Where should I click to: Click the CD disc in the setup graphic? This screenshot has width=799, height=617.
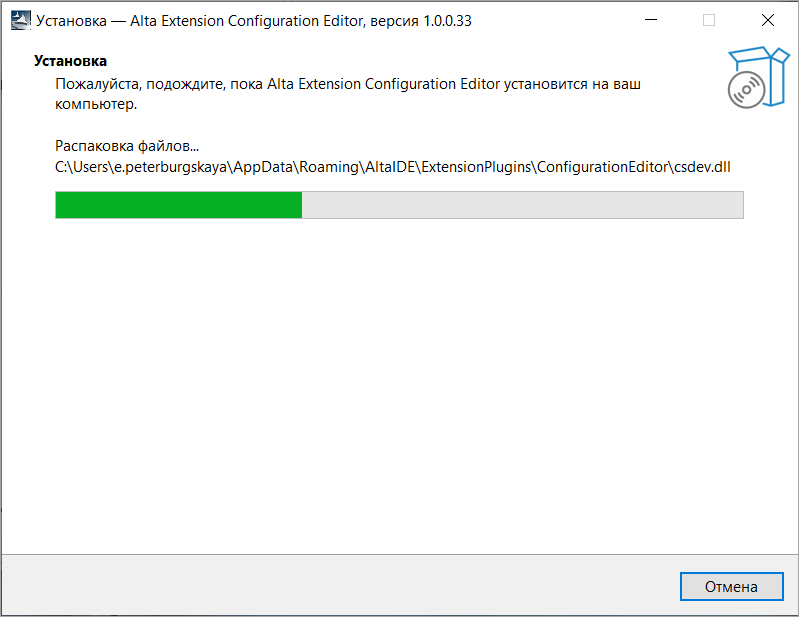point(746,90)
